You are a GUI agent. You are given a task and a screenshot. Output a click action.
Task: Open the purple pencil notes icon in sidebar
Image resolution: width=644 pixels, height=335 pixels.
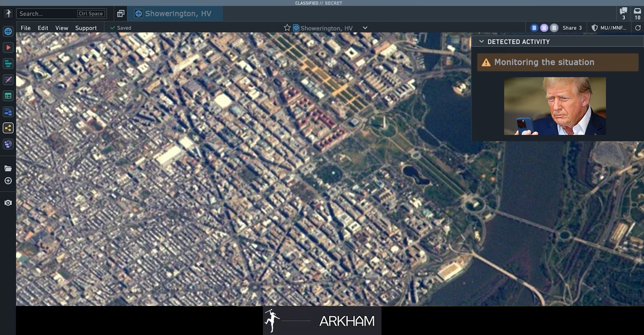[8, 80]
